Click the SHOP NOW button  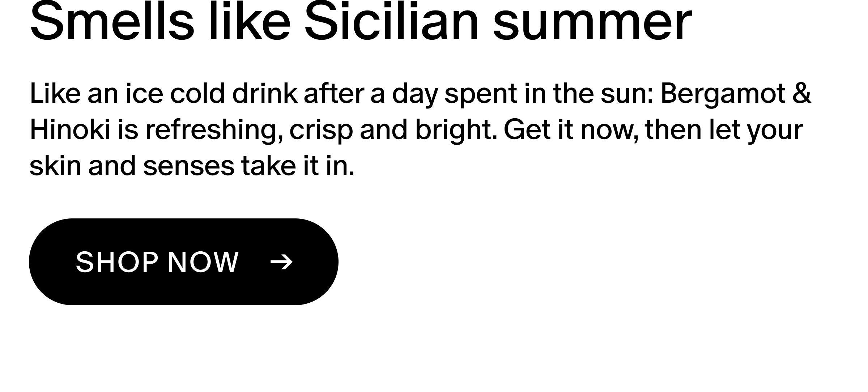pyautogui.click(x=184, y=262)
